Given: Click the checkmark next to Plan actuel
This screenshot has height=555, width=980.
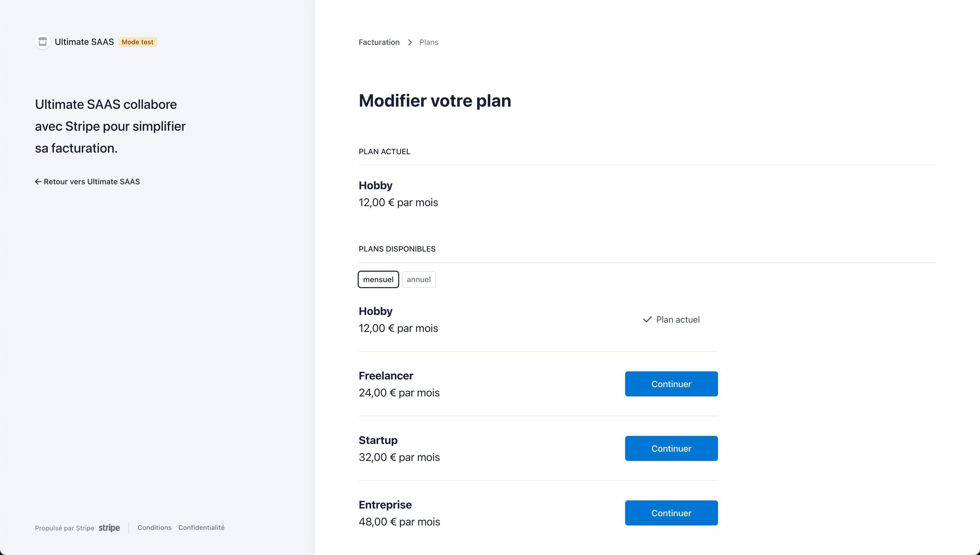Looking at the screenshot, I should click(647, 319).
